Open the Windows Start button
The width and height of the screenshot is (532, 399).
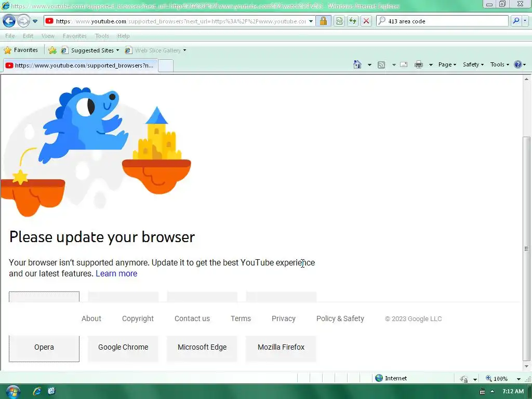[12, 392]
